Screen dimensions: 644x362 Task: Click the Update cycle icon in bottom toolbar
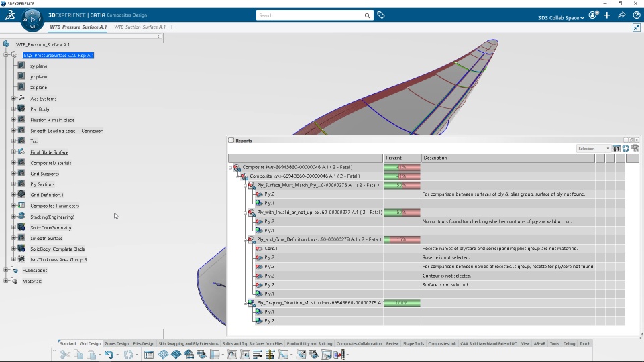(x=129, y=355)
